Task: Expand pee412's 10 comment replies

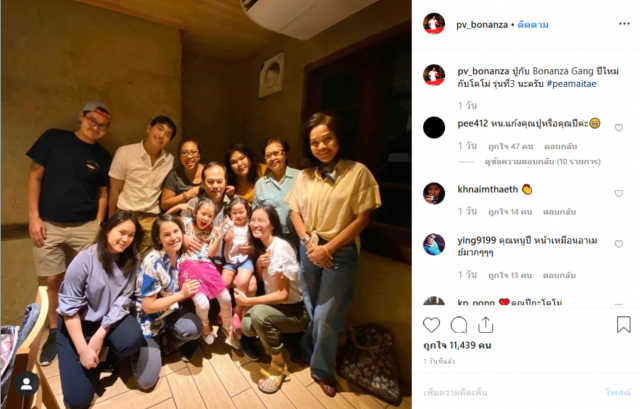Action: (x=542, y=162)
